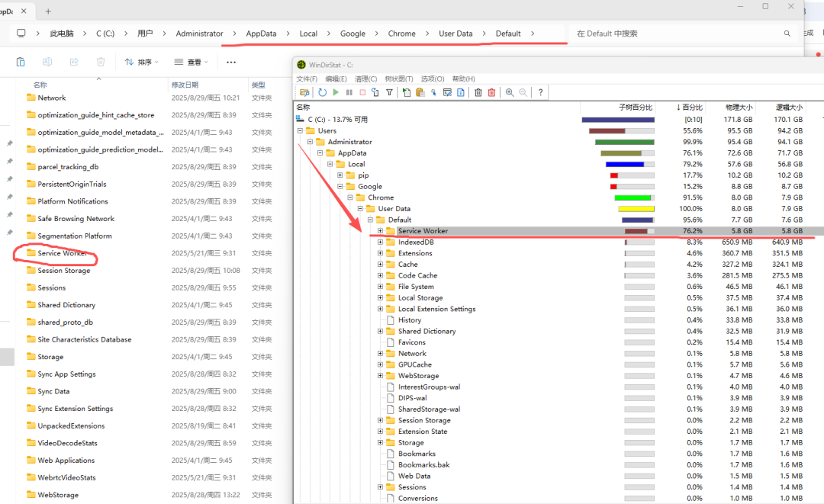Expand the Service Worker tree node

380,231
